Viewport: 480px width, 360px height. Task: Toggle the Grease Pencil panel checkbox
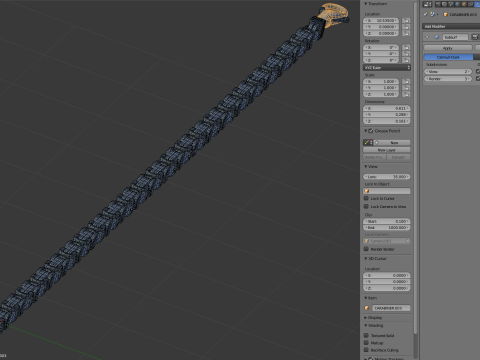[371, 131]
